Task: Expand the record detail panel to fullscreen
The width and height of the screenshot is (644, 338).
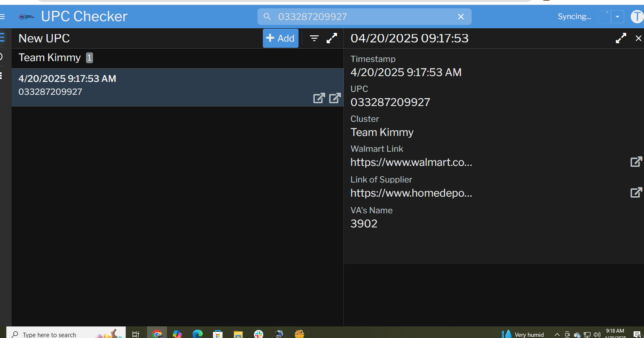Action: pyautogui.click(x=621, y=38)
